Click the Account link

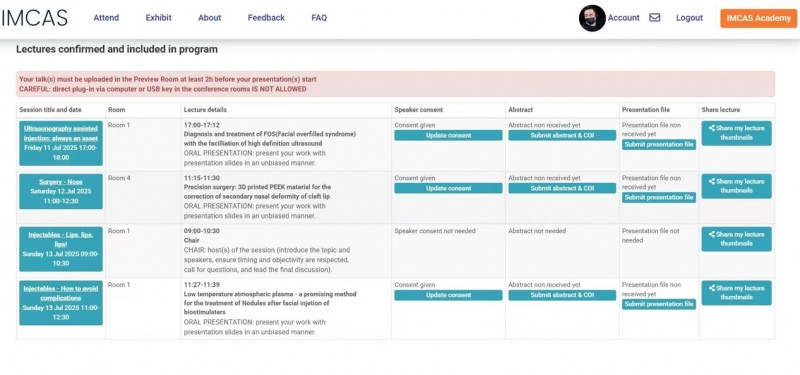click(x=623, y=18)
